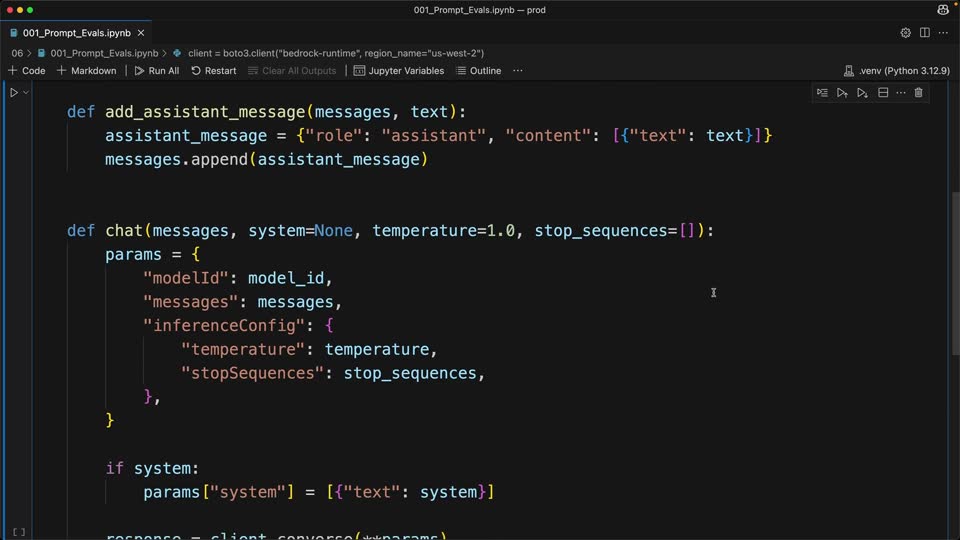Click the notebook file icon in the tab
960x540 pixels.
tap(13, 33)
